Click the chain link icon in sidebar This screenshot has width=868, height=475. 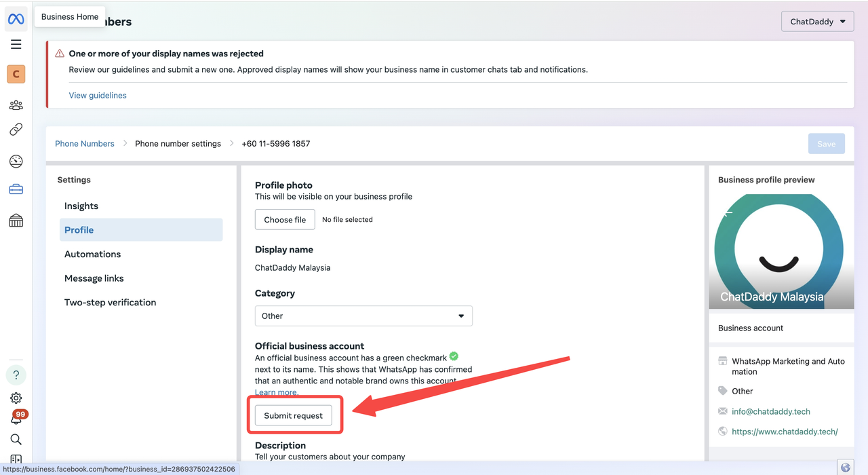(x=16, y=130)
